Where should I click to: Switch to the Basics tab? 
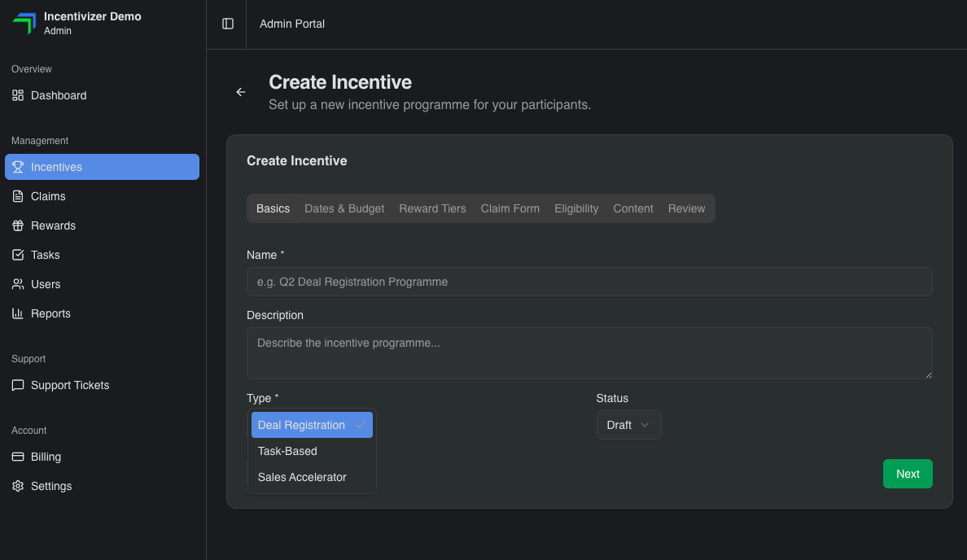point(273,208)
